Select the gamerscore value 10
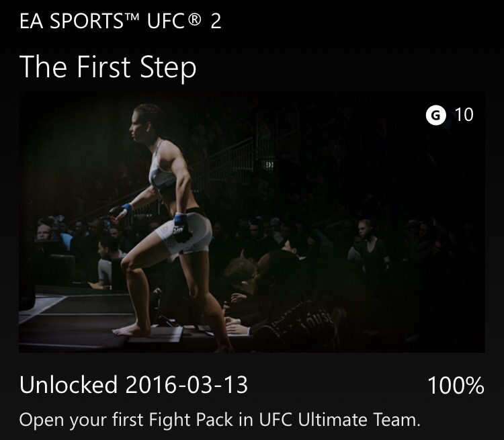Viewport: 504px width, 440px height. click(464, 115)
